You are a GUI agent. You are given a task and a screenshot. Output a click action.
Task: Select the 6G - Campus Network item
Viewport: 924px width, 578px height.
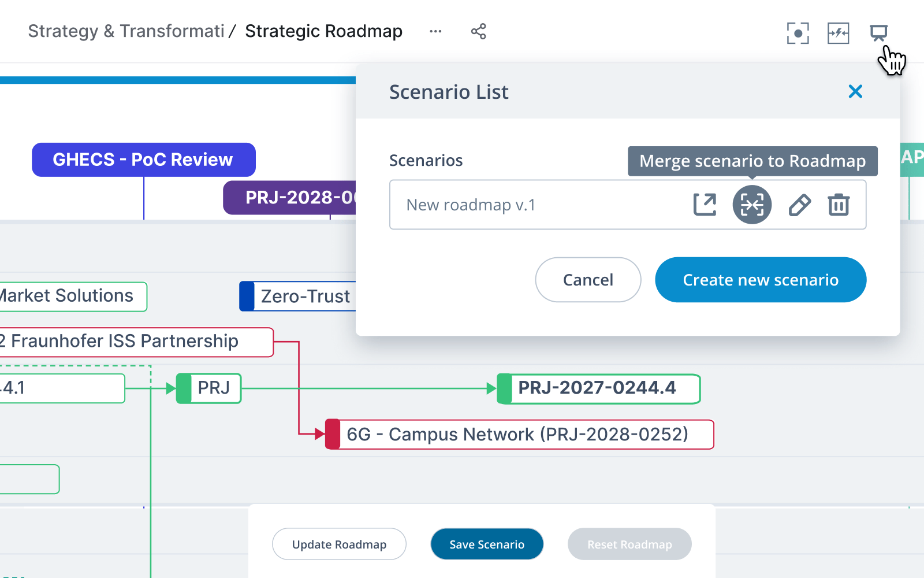pyautogui.click(x=519, y=435)
